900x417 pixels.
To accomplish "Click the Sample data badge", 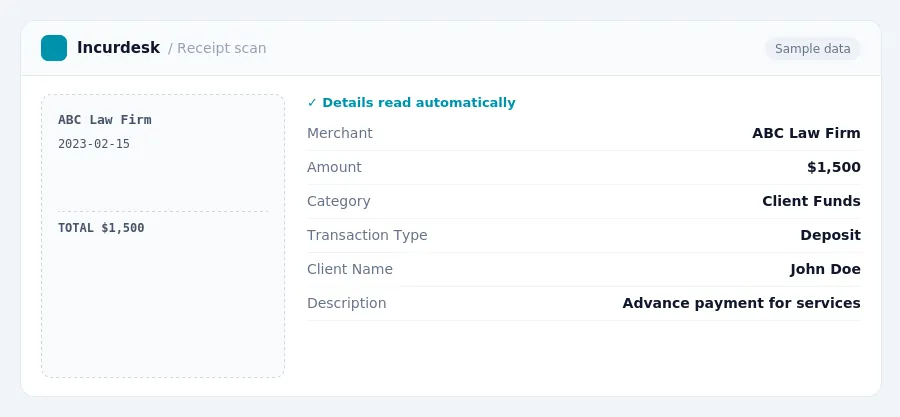I will (x=812, y=49).
